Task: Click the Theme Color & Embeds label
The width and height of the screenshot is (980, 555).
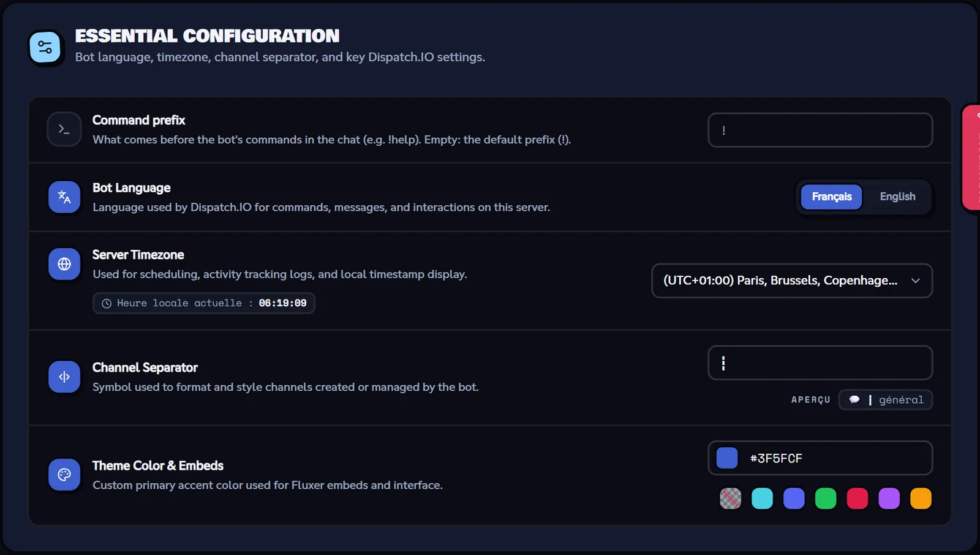Action: (x=157, y=466)
